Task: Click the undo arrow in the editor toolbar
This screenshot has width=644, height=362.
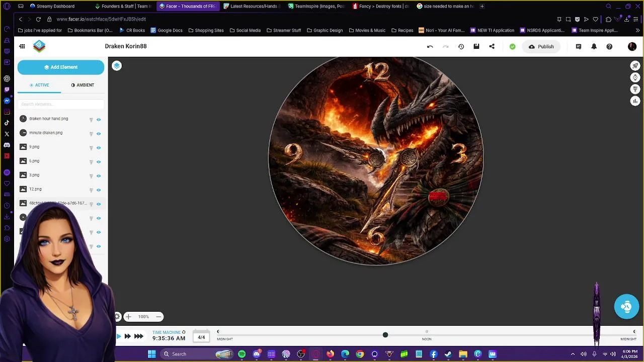Action: click(x=430, y=47)
